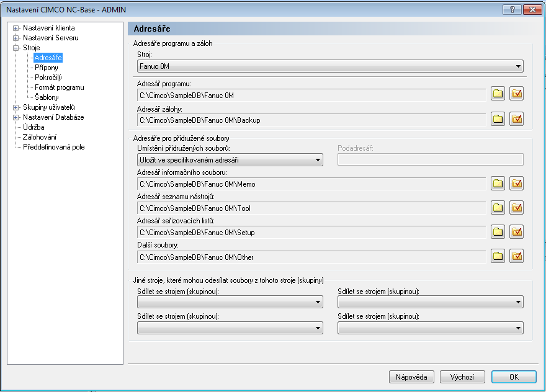Open folder browser for Adresář zálohy
The width and height of the screenshot is (546, 392).
[x=498, y=119]
